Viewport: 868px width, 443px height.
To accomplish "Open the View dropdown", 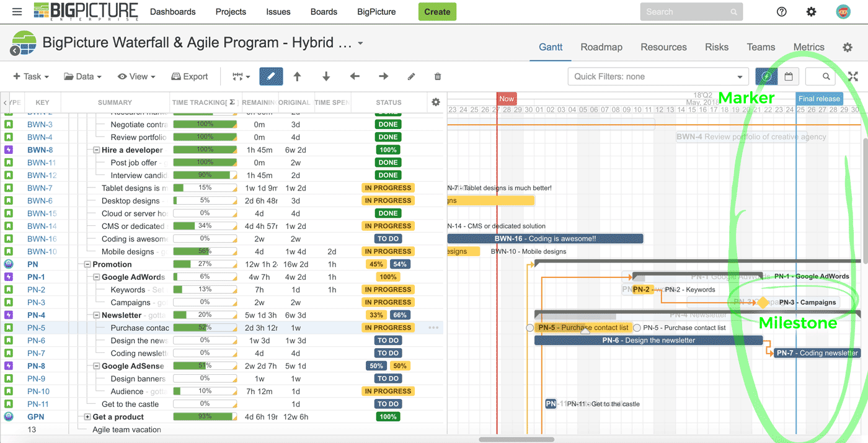I will [136, 76].
